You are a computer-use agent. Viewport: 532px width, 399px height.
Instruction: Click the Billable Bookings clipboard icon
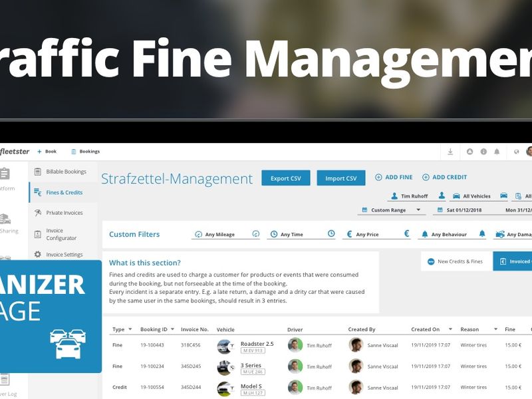39,171
